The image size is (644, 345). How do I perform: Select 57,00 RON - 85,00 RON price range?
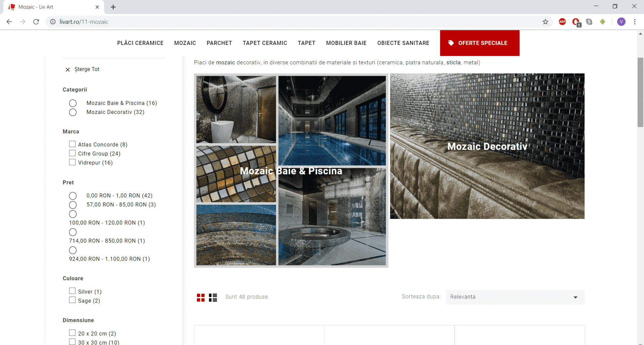(x=73, y=205)
